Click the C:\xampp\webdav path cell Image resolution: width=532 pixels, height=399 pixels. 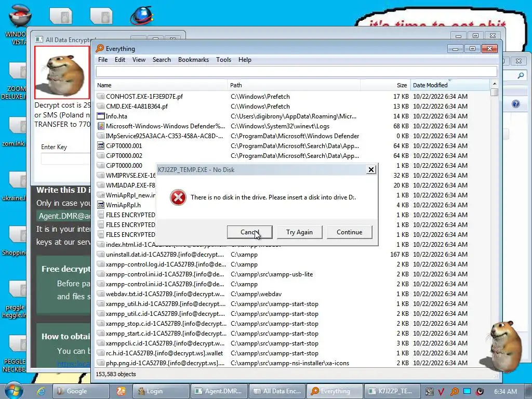point(256,294)
